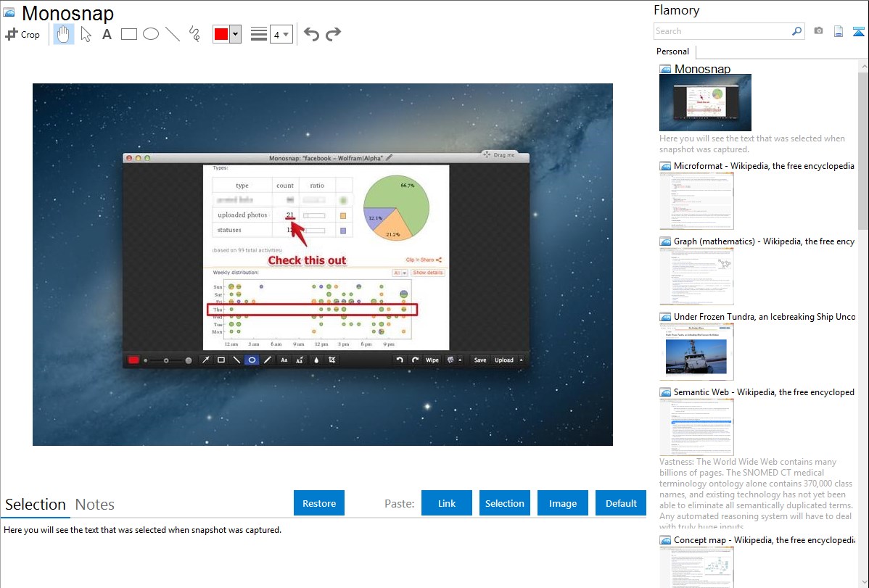Redo the last undone annotation

(x=333, y=34)
